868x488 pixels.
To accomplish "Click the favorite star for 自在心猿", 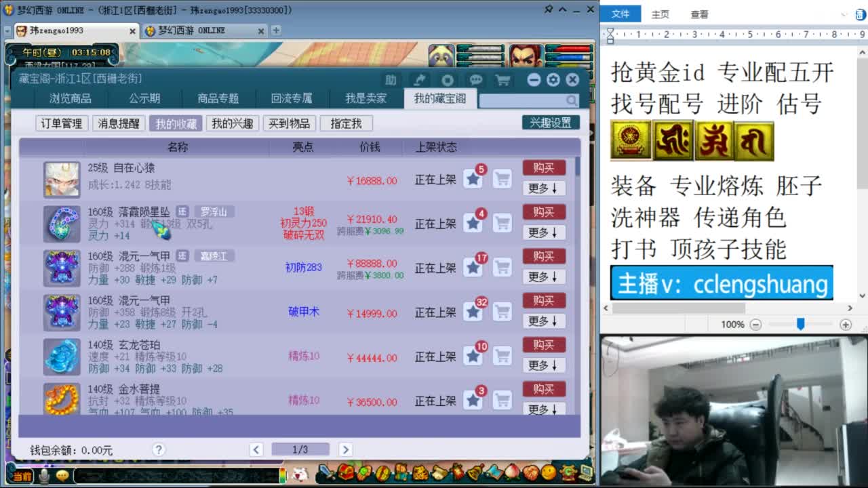I will 473,179.
